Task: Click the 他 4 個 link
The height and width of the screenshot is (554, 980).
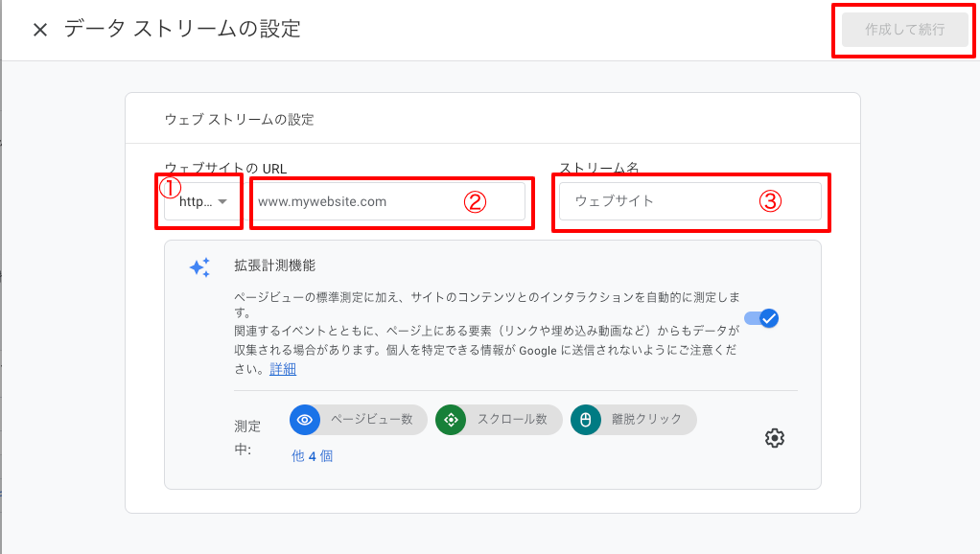Action: [x=312, y=456]
